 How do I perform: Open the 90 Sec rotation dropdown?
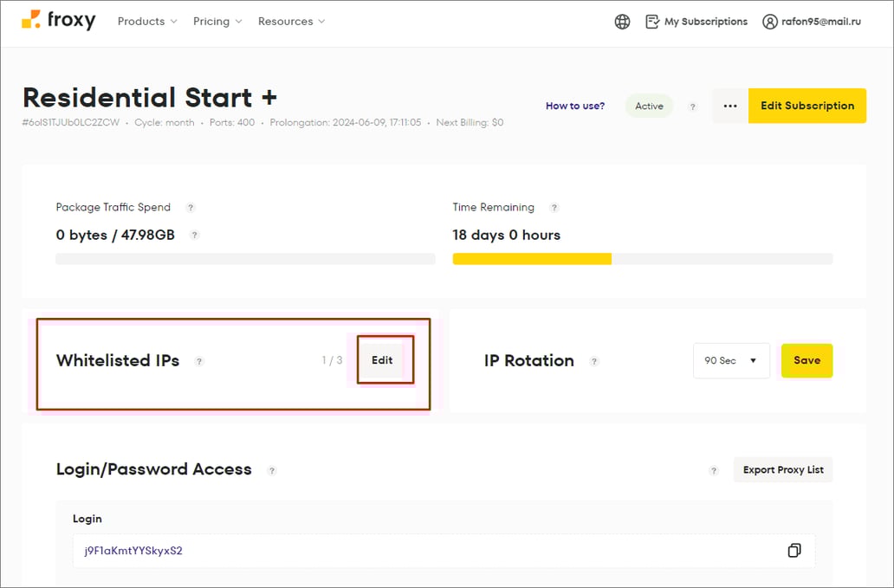pyautogui.click(x=730, y=360)
